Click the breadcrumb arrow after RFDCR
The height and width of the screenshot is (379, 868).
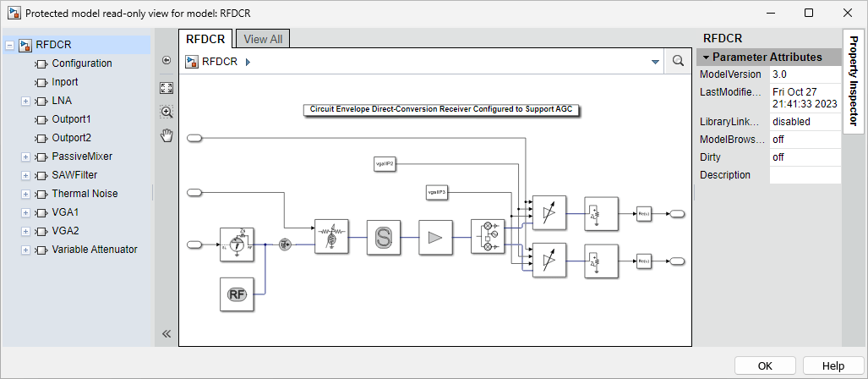pyautogui.click(x=248, y=62)
